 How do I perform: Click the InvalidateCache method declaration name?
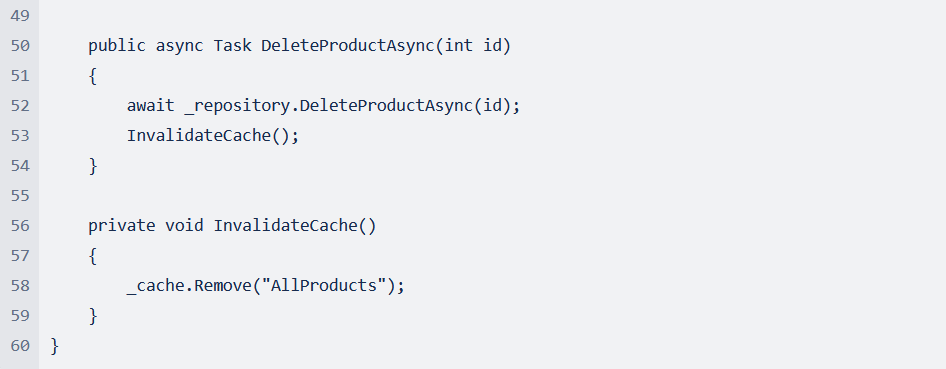[x=285, y=226]
